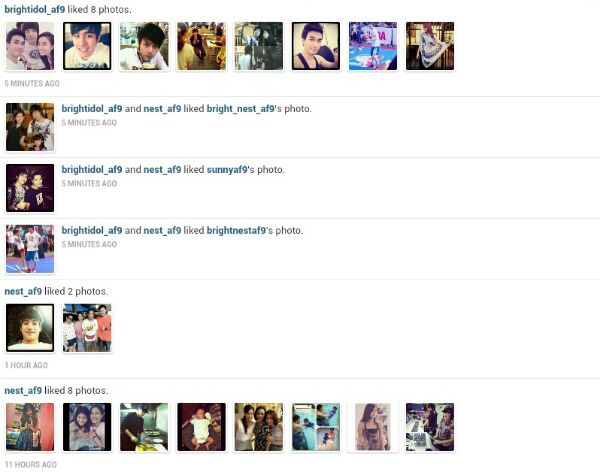Image resolution: width=600 pixels, height=472 pixels.
Task: Open the last thumbnail in the bottom row
Action: [x=430, y=427]
